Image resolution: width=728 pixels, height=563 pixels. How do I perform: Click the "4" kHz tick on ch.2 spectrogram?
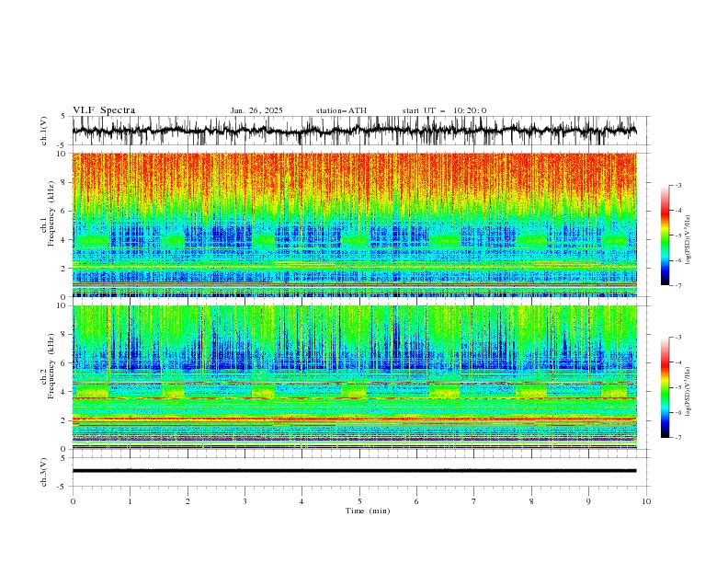(64, 392)
